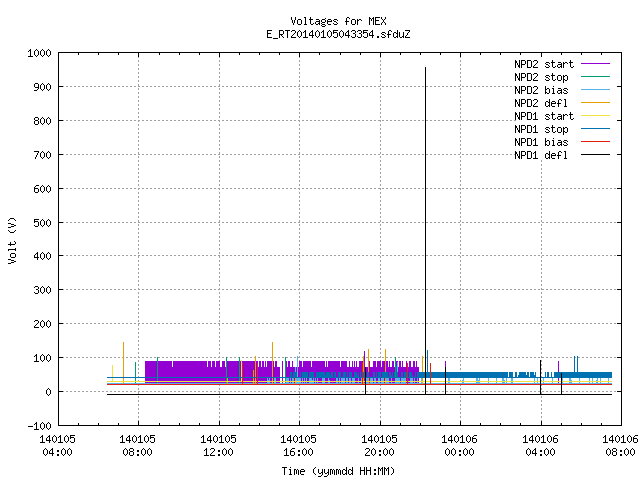This screenshot has width=640, height=480.
Task: Click the yellow NPD1 start legend line
Action: point(596,116)
